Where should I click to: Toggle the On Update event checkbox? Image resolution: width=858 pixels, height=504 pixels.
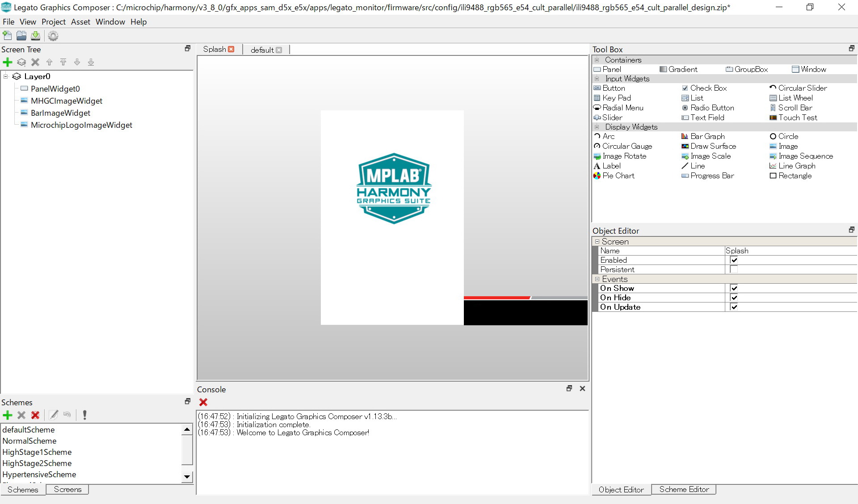734,307
